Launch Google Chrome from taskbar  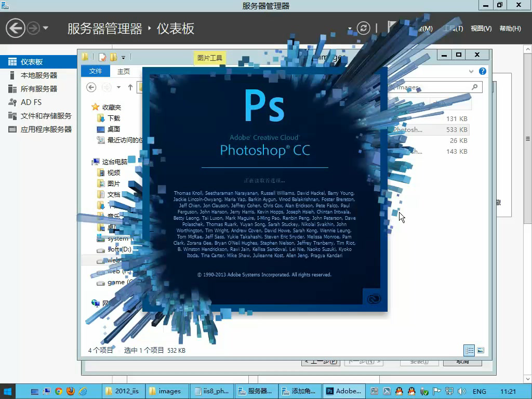pyautogui.click(x=59, y=391)
